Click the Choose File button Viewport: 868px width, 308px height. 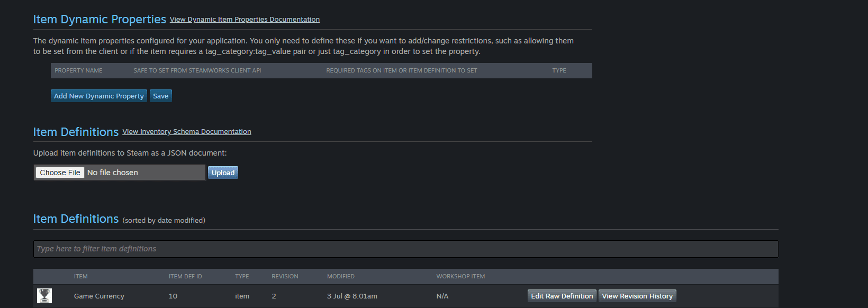click(x=60, y=173)
